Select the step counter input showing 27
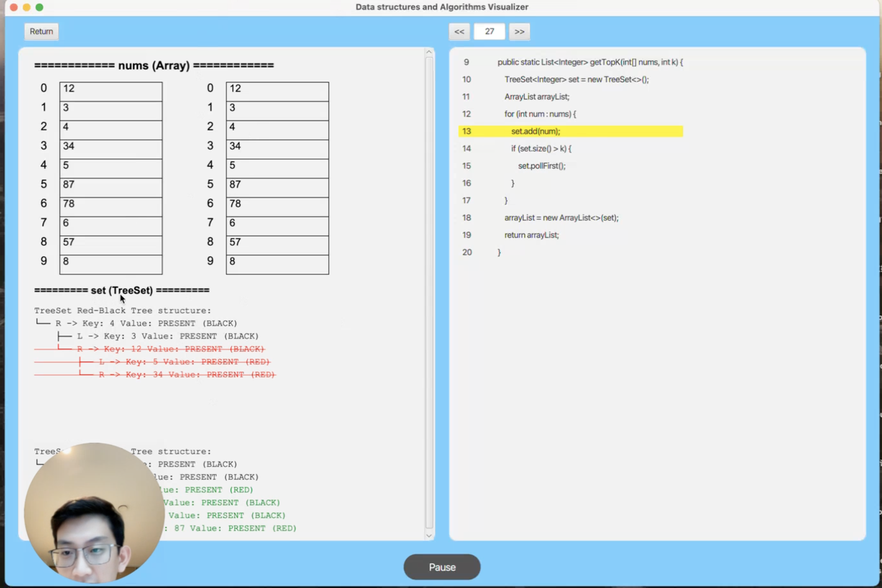 489,31
